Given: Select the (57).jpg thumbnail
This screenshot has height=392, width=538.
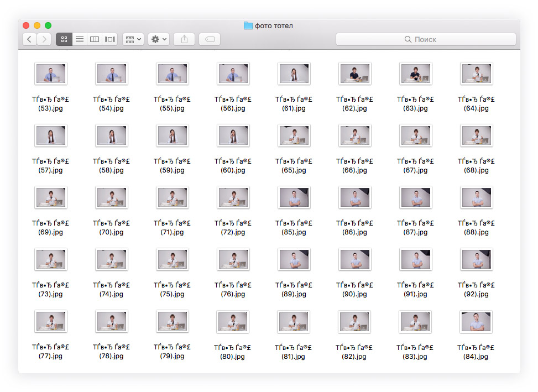Looking at the screenshot, I should [x=51, y=135].
